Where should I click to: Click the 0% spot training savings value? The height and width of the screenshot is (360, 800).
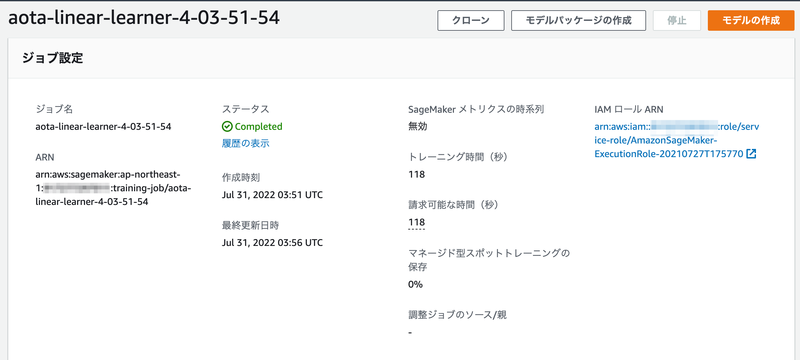[x=415, y=284]
